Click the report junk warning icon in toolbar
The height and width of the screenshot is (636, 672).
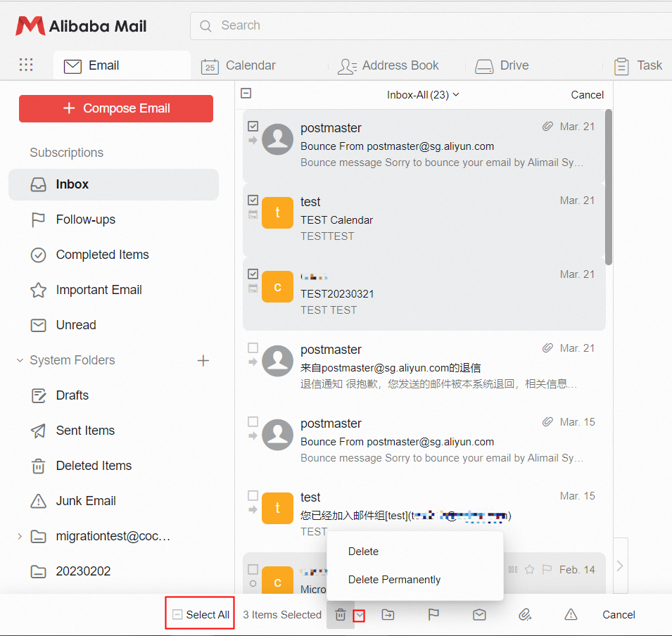pos(571,615)
